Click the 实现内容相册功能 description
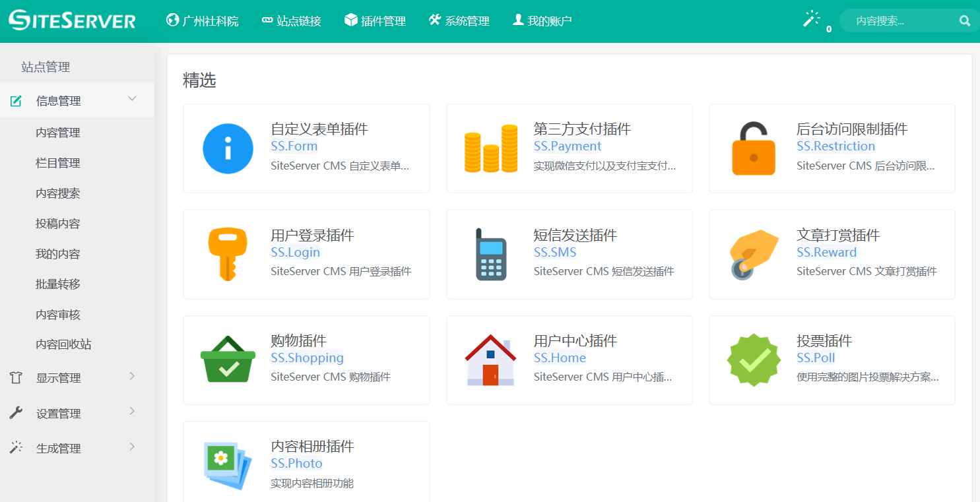Viewport: 980px width, 502px height. 312,484
